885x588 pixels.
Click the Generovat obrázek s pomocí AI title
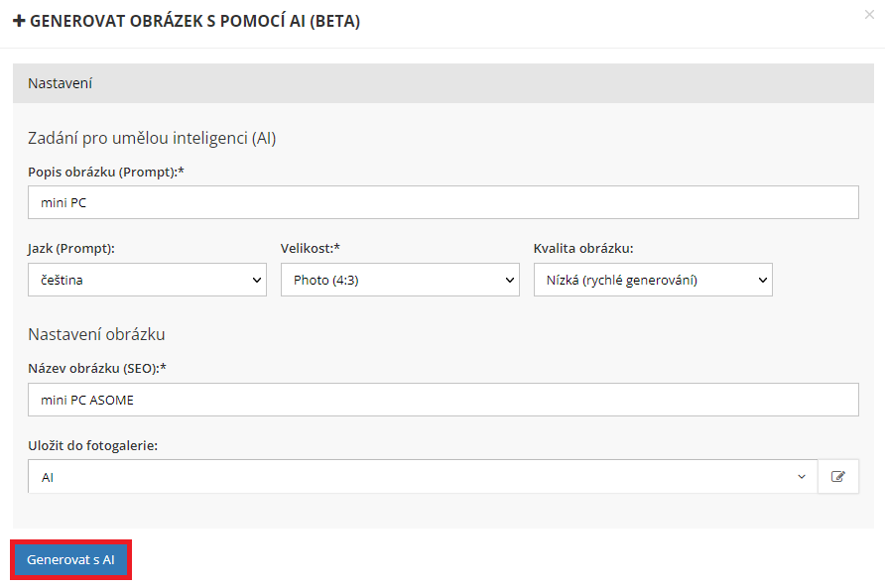[194, 21]
